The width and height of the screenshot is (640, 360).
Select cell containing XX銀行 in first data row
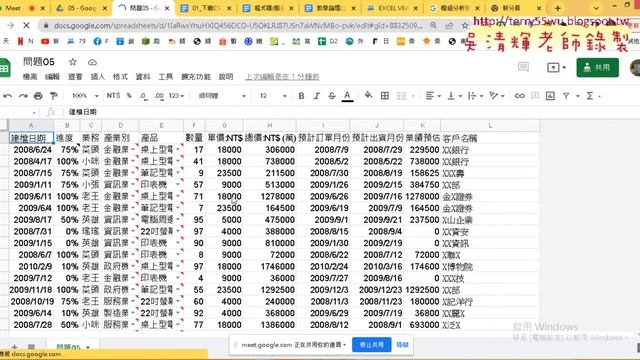pyautogui.click(x=490, y=150)
